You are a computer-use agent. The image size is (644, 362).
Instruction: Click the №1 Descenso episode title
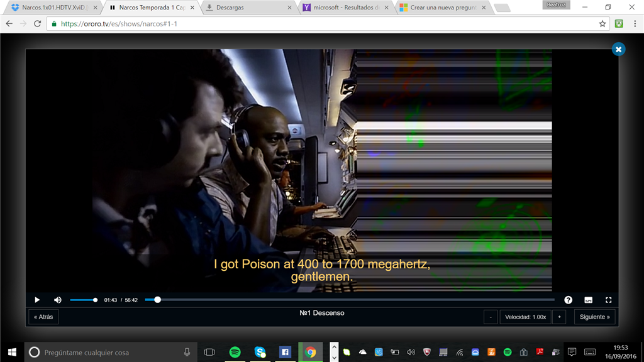(321, 313)
